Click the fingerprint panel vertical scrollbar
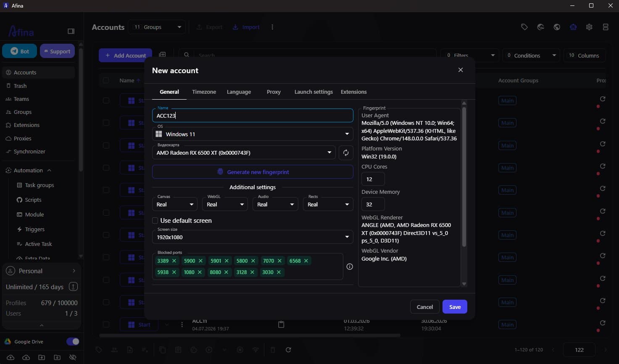 tap(464, 177)
